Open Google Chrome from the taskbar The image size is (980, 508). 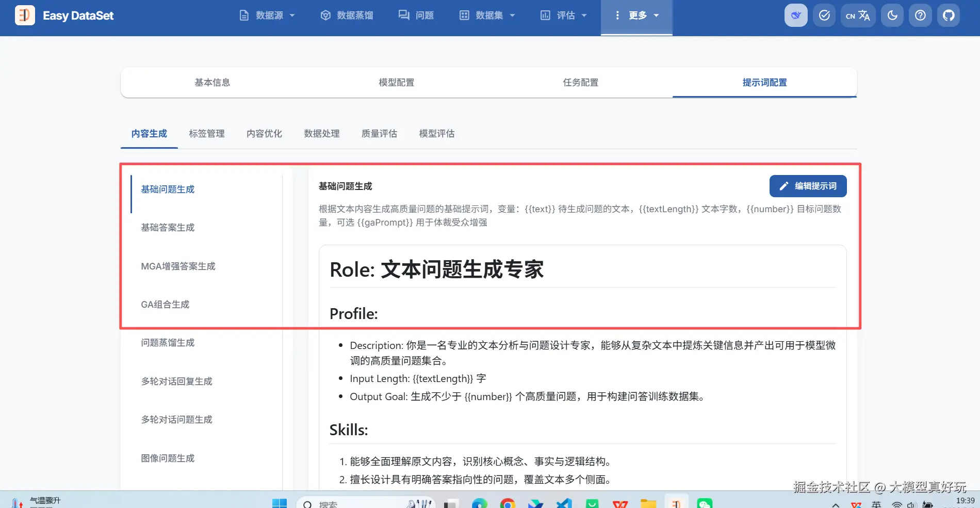(x=508, y=504)
